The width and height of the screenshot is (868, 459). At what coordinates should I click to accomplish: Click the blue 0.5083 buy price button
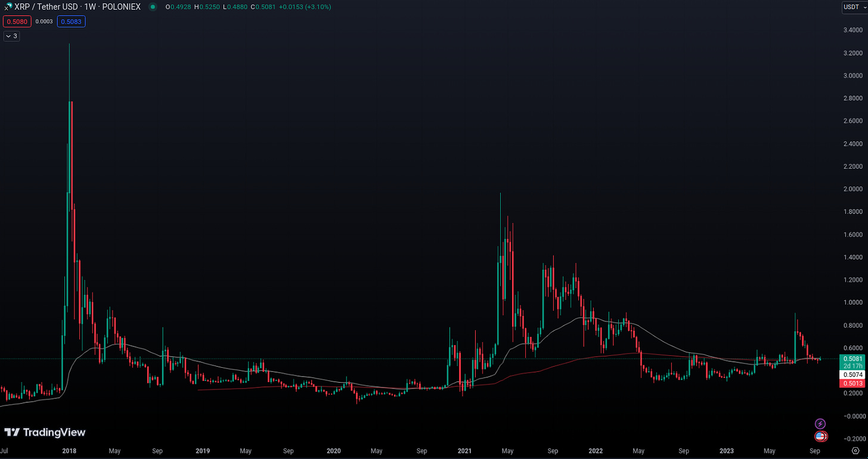[72, 21]
